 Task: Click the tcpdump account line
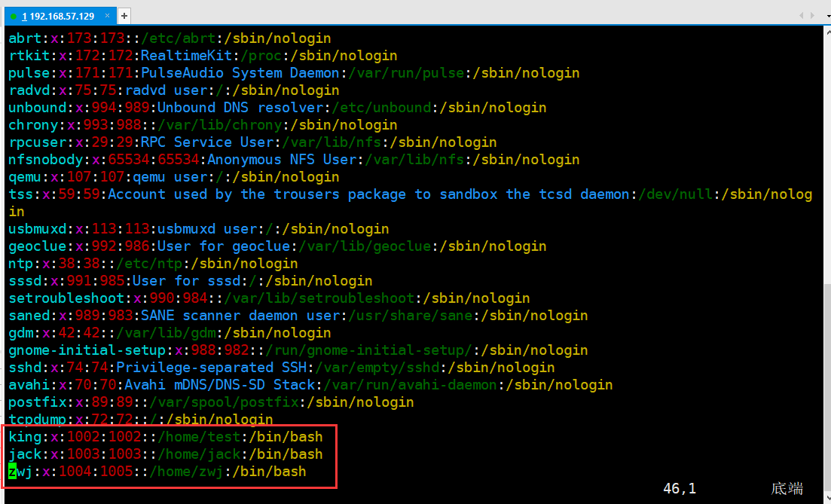pos(141,419)
